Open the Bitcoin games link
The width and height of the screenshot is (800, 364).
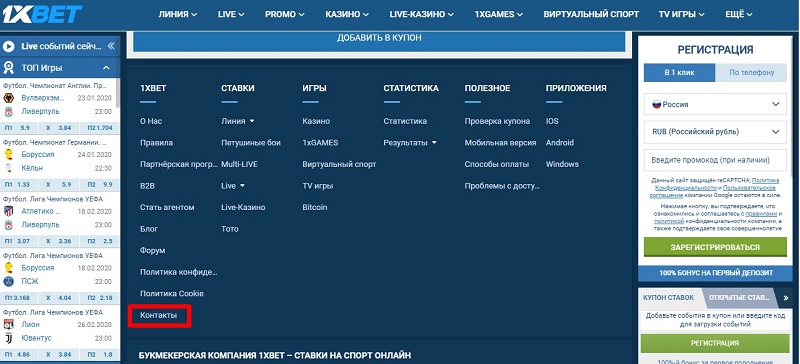[x=314, y=207]
